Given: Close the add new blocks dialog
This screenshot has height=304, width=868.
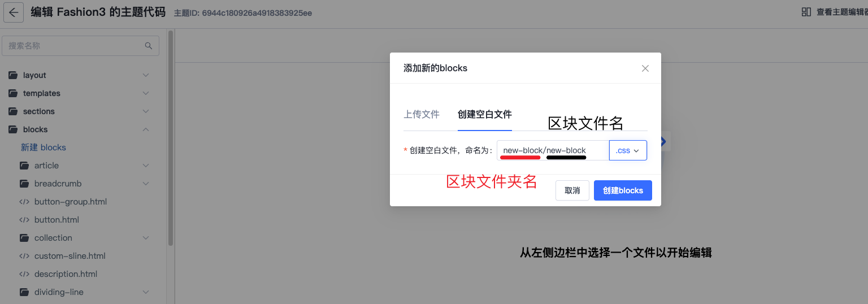Looking at the screenshot, I should point(645,68).
